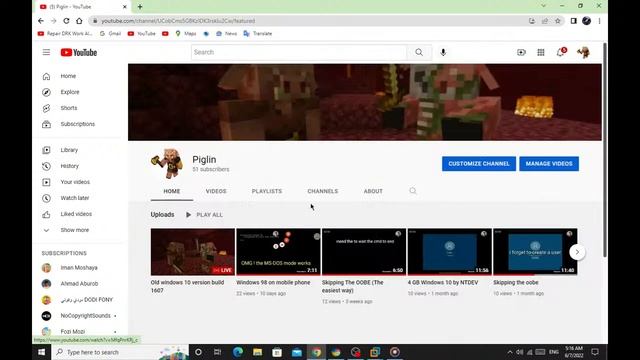
Task: Open Windows Start menu
Action: click(x=41, y=352)
